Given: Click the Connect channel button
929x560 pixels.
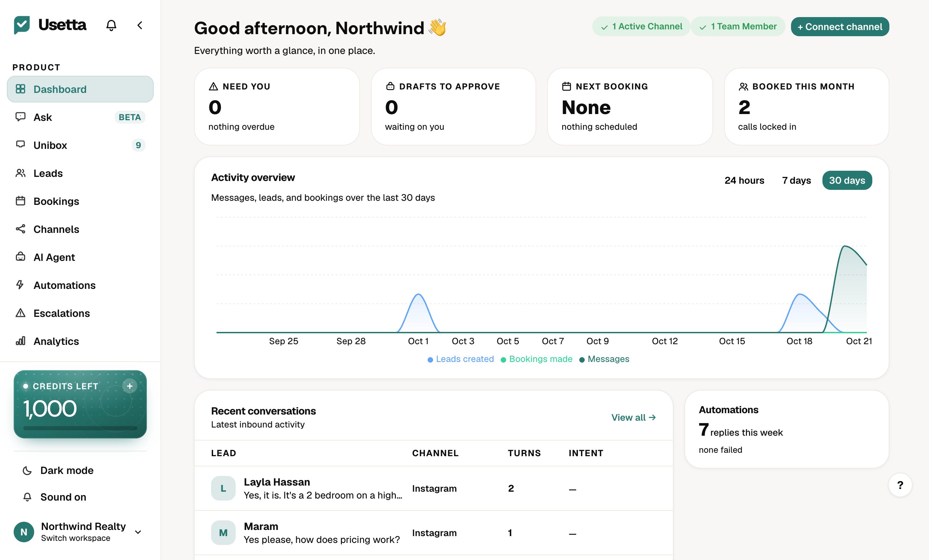Looking at the screenshot, I should coord(840,27).
